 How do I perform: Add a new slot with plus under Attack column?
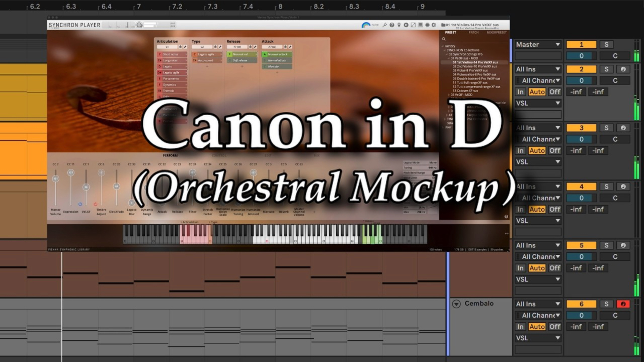pos(277,72)
